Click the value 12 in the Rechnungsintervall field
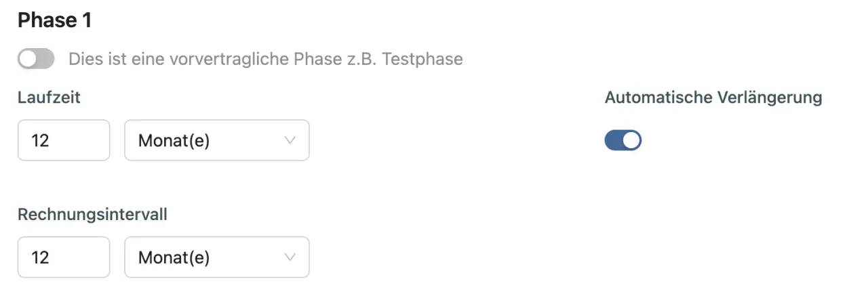868x300 pixels. point(40,257)
